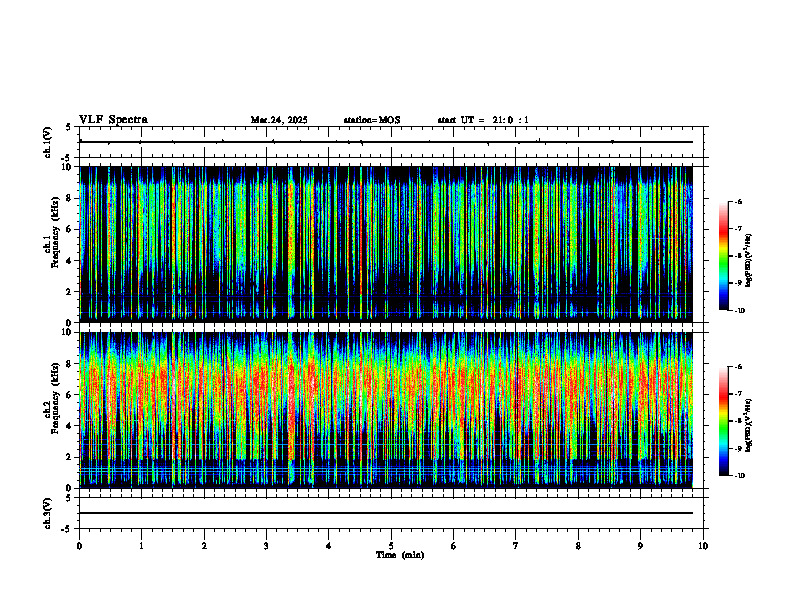Image resolution: width=792 pixels, height=612 pixels.
Task: Click time axis tick label "9"
Action: pyautogui.click(x=641, y=546)
